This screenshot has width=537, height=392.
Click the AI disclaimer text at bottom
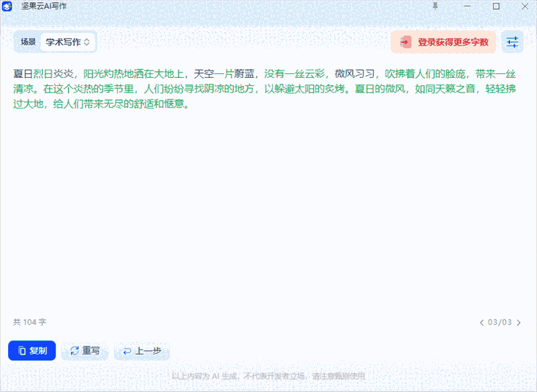click(268, 377)
